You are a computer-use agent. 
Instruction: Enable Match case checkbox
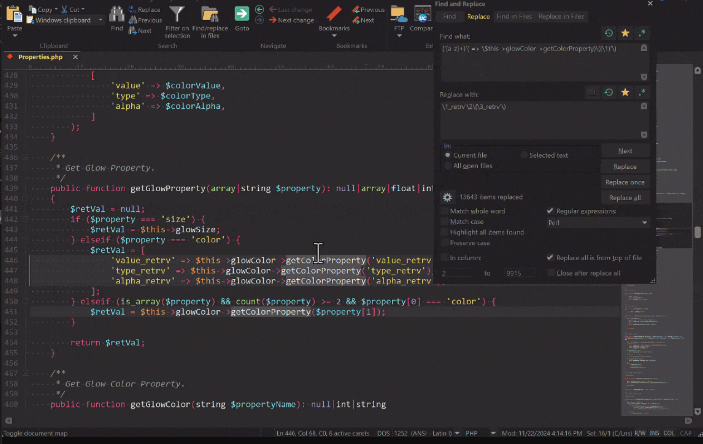[x=445, y=222]
